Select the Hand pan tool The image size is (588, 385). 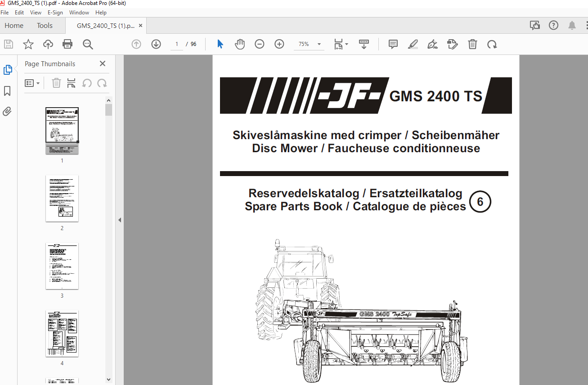[240, 44]
